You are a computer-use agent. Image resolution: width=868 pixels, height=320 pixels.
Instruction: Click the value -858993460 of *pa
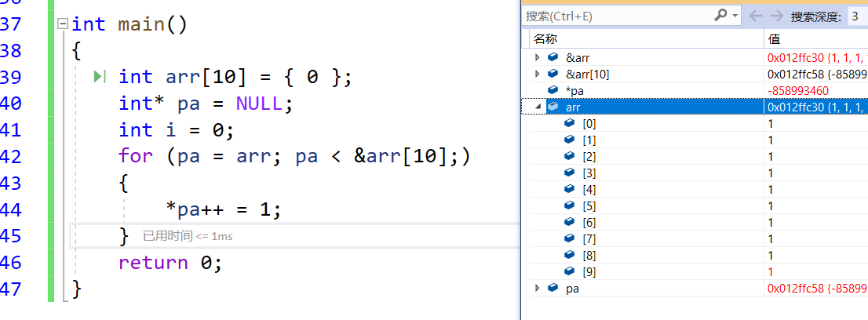798,90
